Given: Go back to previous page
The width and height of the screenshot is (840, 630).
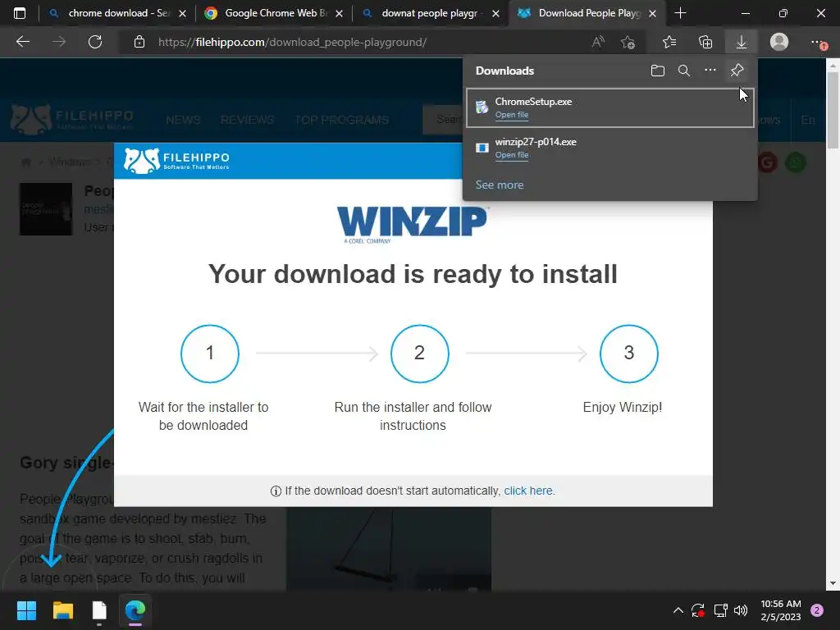Looking at the screenshot, I should coord(23,42).
